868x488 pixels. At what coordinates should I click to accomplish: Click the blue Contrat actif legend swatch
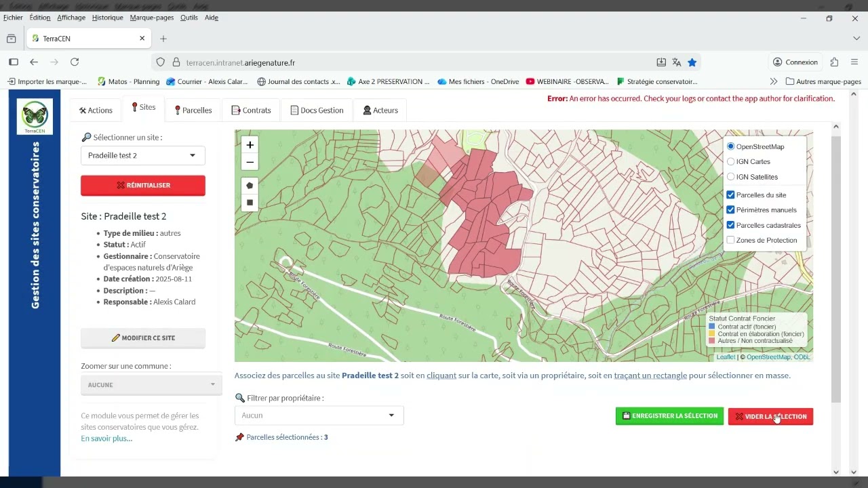pyautogui.click(x=712, y=327)
